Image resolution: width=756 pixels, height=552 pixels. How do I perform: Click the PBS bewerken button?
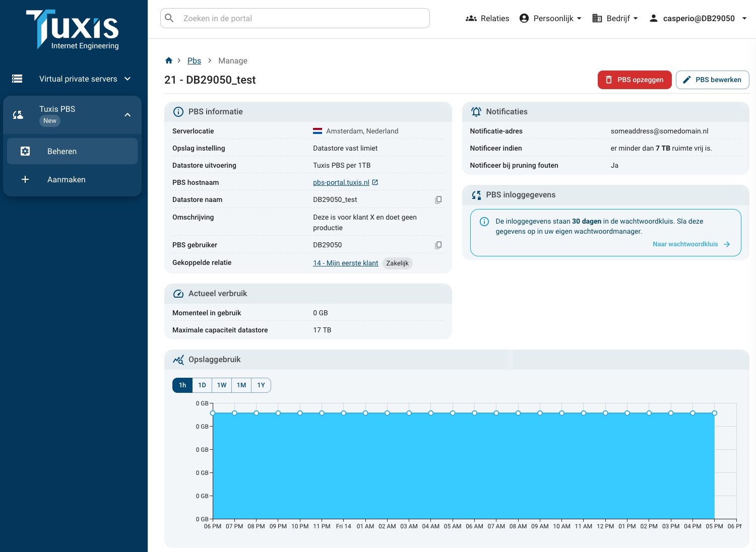[713, 80]
